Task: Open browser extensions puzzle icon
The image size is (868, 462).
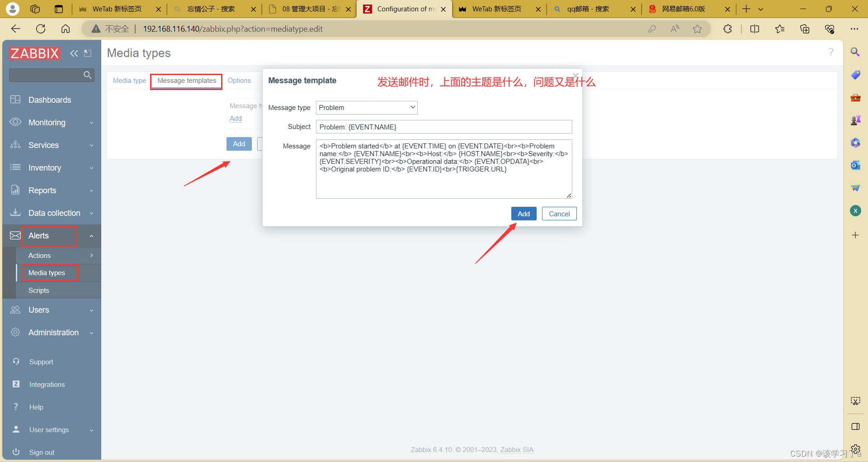Action: 727,29
